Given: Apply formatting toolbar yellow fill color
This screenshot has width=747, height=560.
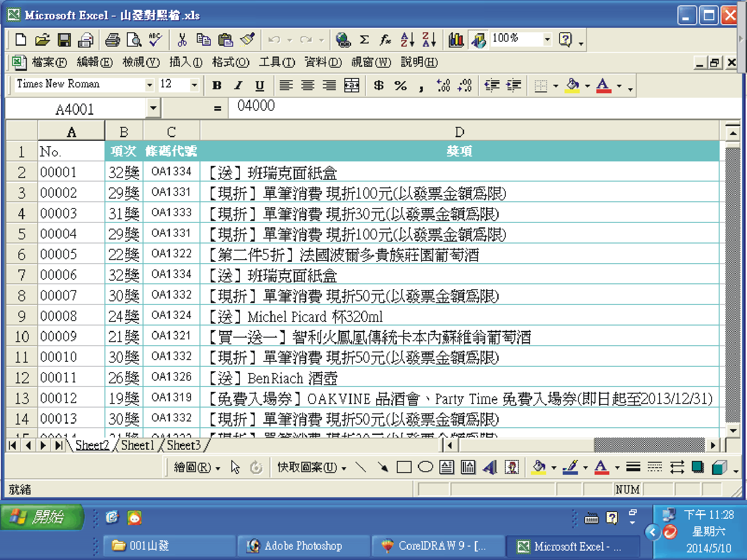Looking at the screenshot, I should point(573,85).
